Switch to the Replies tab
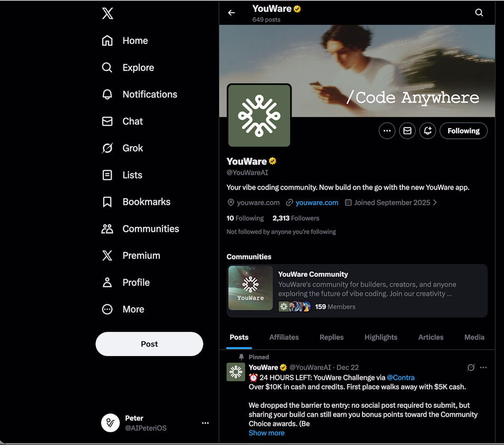 pos(331,337)
